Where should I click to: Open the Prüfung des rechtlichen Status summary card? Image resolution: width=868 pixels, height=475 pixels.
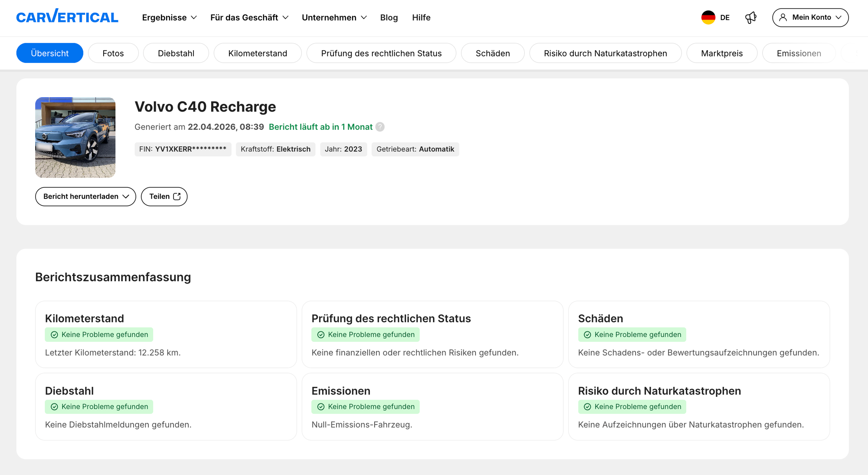coord(432,334)
